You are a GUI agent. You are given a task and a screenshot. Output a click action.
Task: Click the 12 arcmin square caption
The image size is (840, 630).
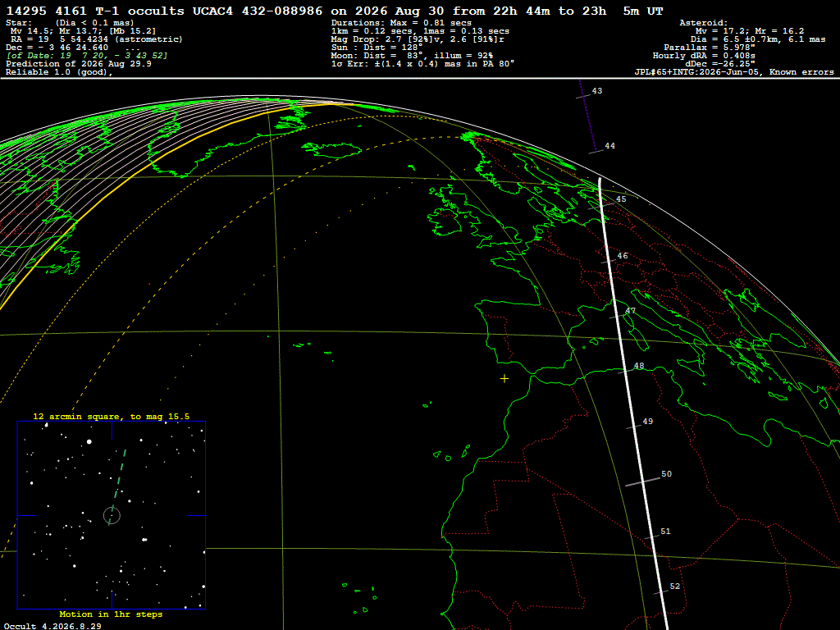(x=112, y=416)
